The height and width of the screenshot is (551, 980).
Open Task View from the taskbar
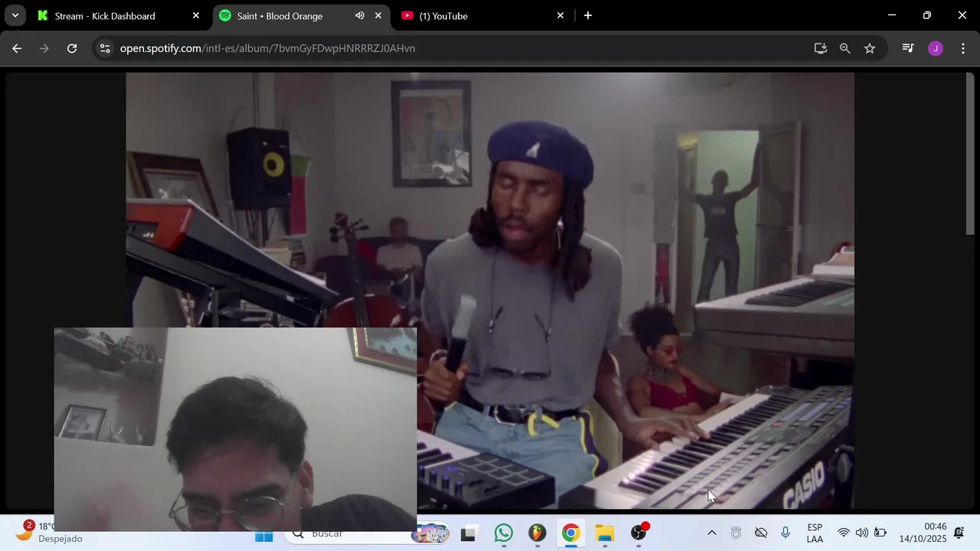[x=468, y=533]
